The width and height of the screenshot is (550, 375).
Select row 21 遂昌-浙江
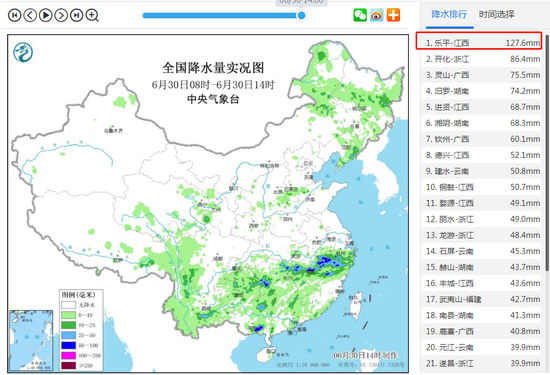point(481,363)
